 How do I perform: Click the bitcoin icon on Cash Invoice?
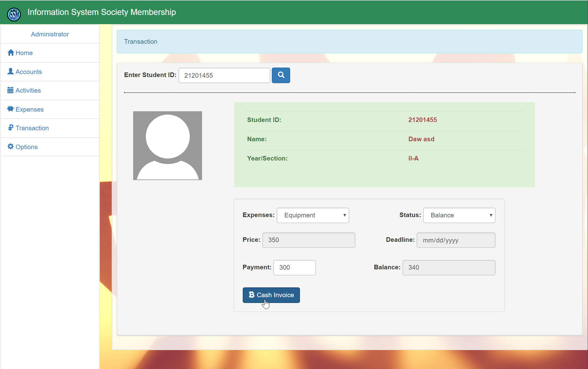pyautogui.click(x=252, y=295)
